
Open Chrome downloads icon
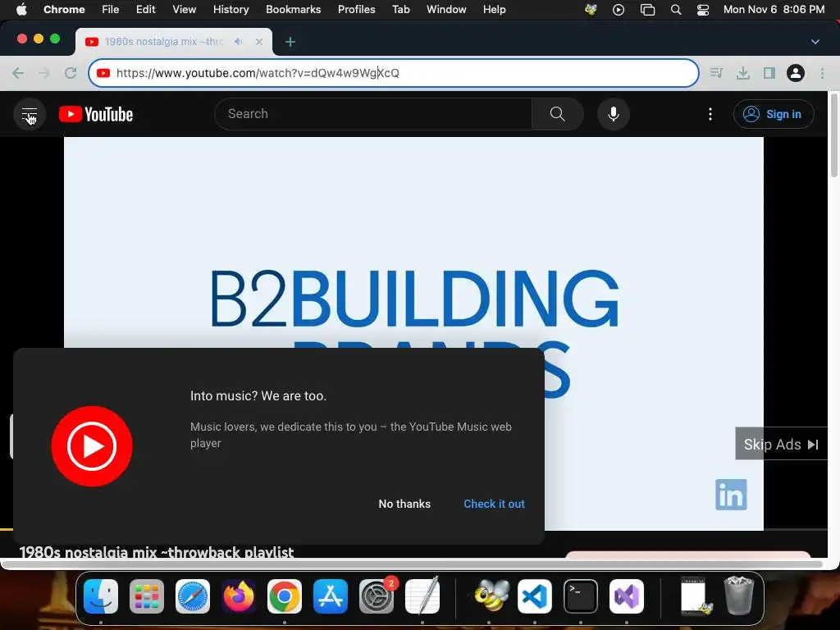tap(743, 73)
